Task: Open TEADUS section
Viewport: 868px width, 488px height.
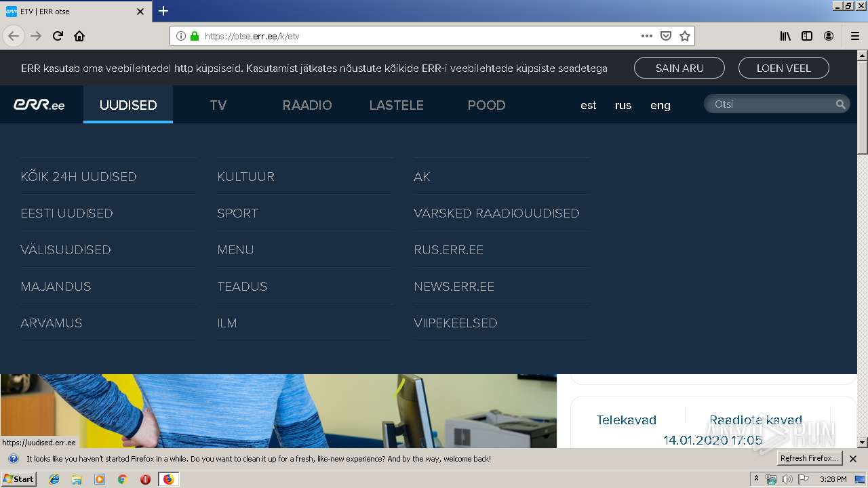Action: (x=242, y=286)
